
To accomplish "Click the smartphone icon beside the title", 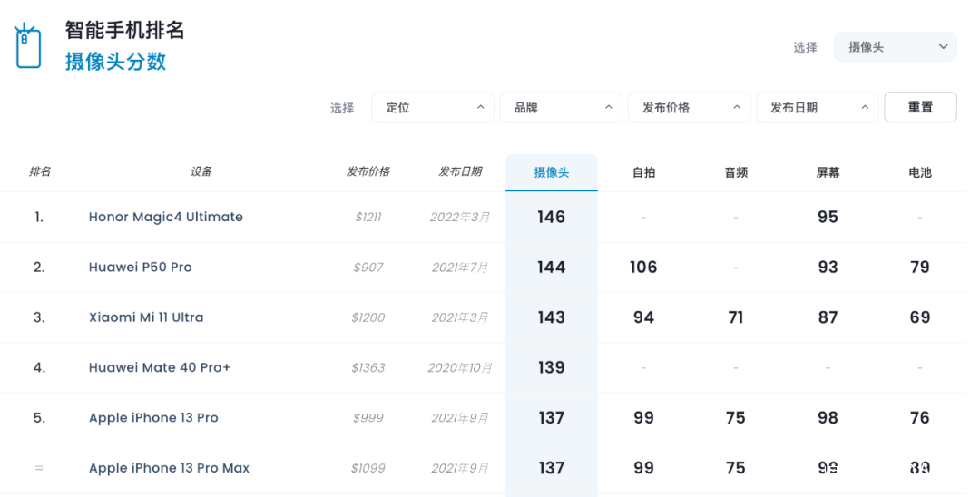I will (28, 46).
